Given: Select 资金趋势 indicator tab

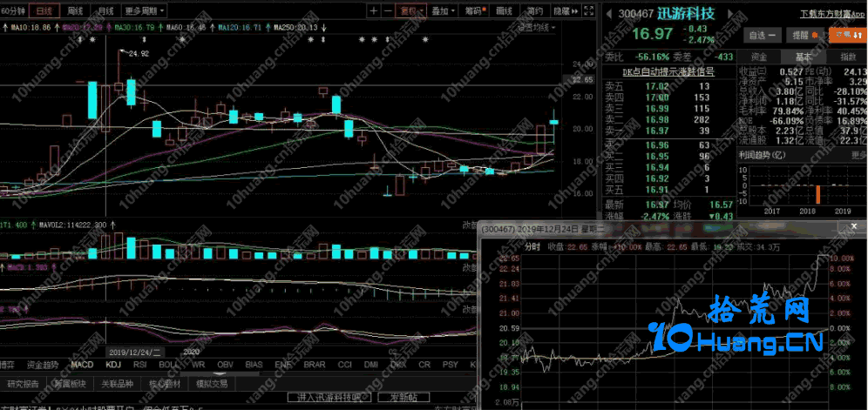Looking at the screenshot, I should (43, 366).
